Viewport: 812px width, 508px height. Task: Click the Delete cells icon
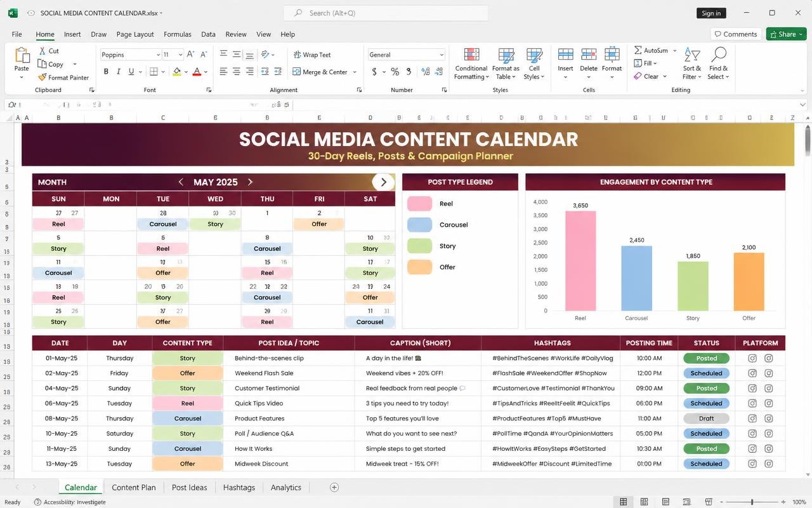[x=589, y=55]
